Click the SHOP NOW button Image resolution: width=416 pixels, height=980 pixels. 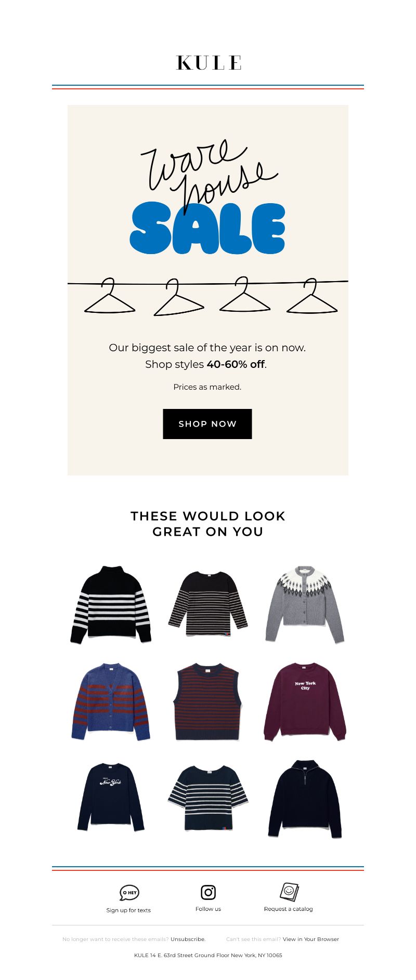(207, 424)
